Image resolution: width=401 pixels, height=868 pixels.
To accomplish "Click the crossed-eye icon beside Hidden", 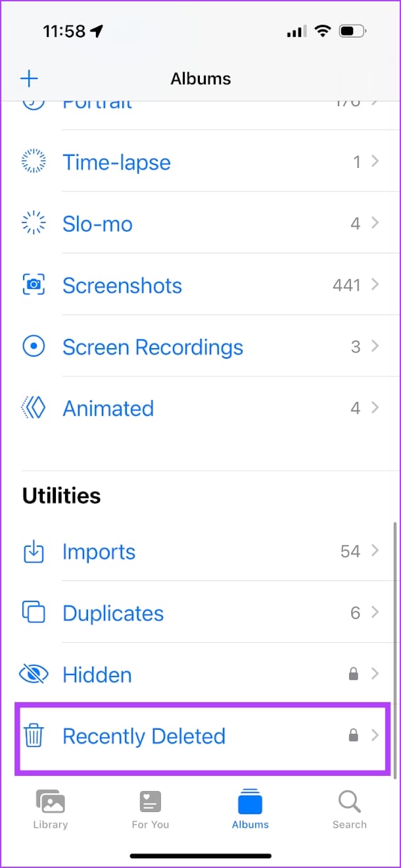I will coord(34,674).
